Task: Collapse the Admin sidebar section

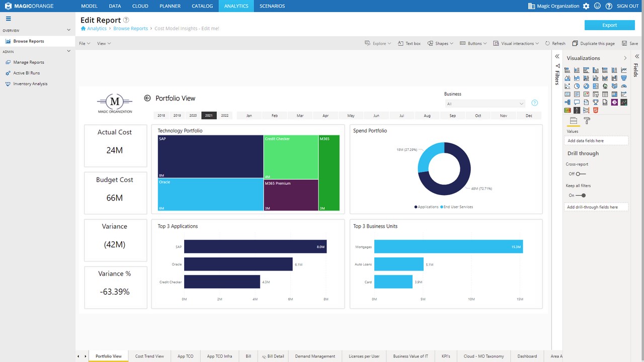Action: pos(69,51)
